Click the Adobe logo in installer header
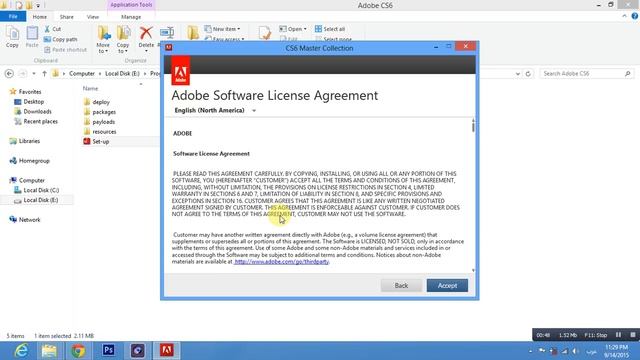640x360 pixels. pyautogui.click(x=180, y=70)
